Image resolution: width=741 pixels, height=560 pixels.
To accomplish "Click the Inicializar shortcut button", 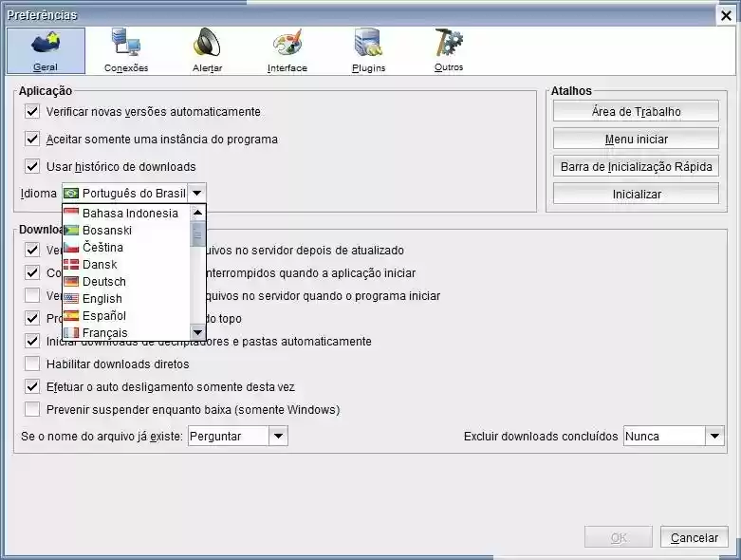I will tap(636, 195).
